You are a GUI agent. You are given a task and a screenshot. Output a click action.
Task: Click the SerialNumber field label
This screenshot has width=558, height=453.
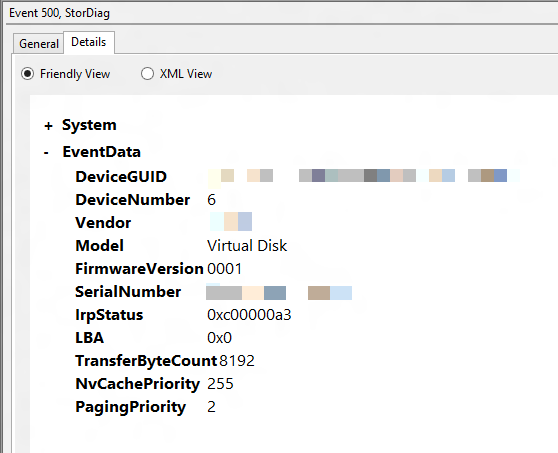tap(128, 292)
